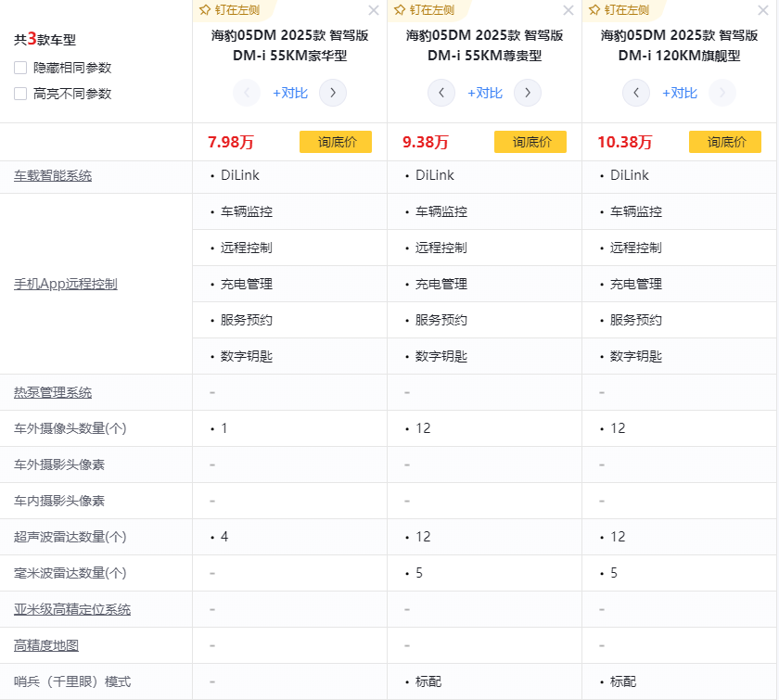Open the 亚米级高精定位系统 parameter link
The width and height of the screenshot is (779, 700).
click(72, 609)
